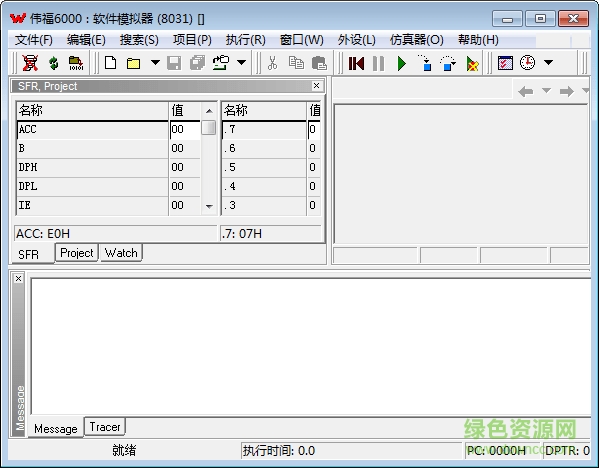Run program with green play icon
Screen dimensions: 599x468
tap(401, 63)
